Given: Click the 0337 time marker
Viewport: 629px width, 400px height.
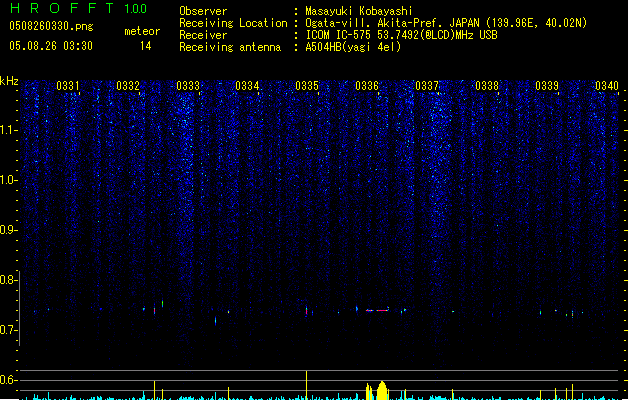Looking at the screenshot, I should coord(427,86).
